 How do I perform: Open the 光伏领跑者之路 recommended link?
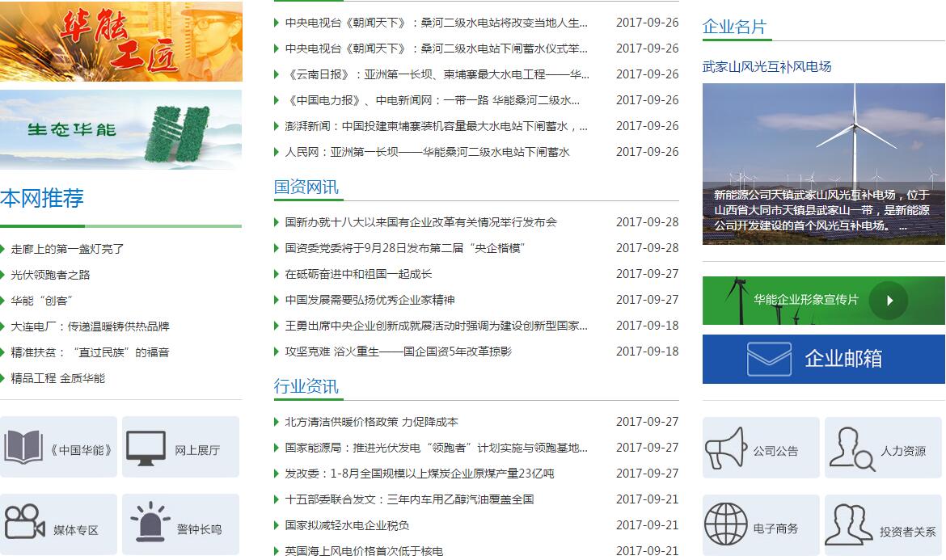50,275
